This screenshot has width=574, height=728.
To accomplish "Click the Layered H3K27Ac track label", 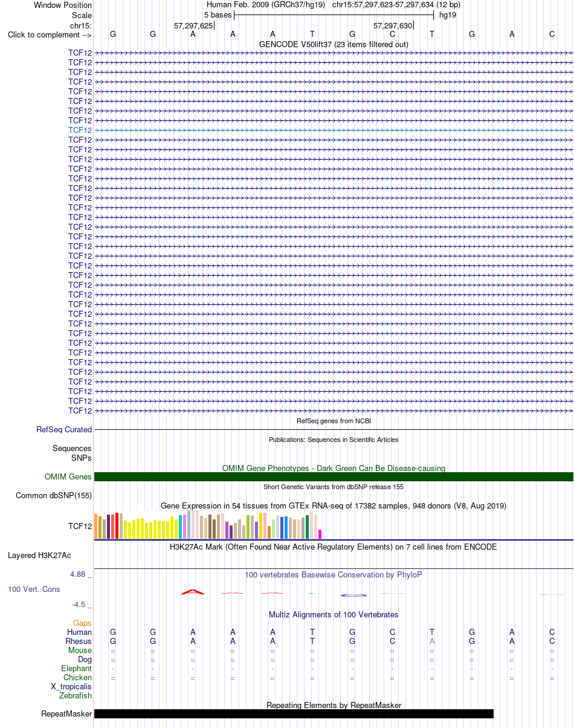I will pos(39,555).
